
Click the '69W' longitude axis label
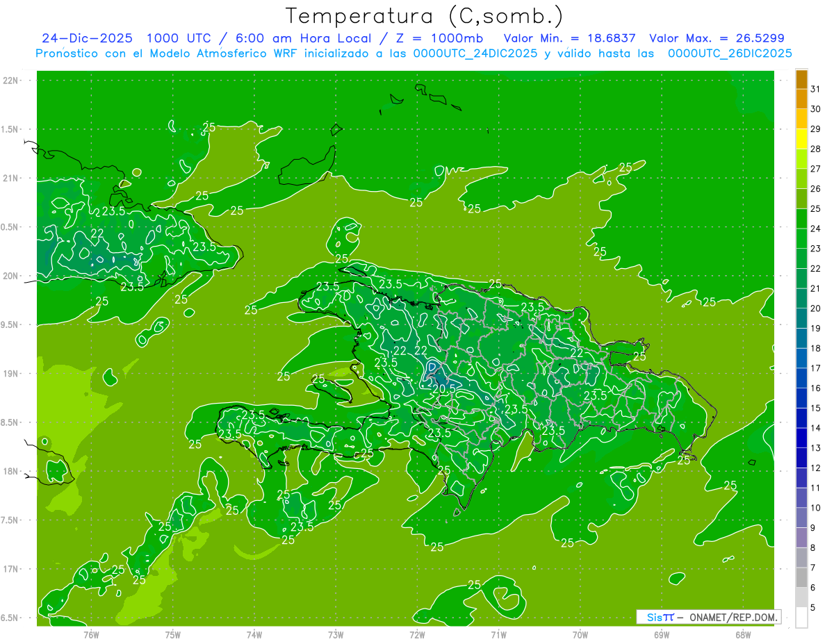pyautogui.click(x=662, y=634)
